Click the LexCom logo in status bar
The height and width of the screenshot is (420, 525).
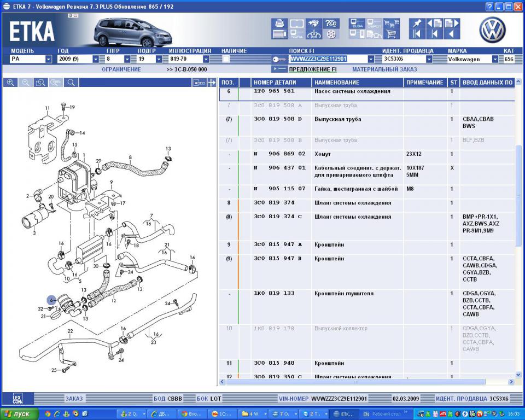[x=17, y=399]
